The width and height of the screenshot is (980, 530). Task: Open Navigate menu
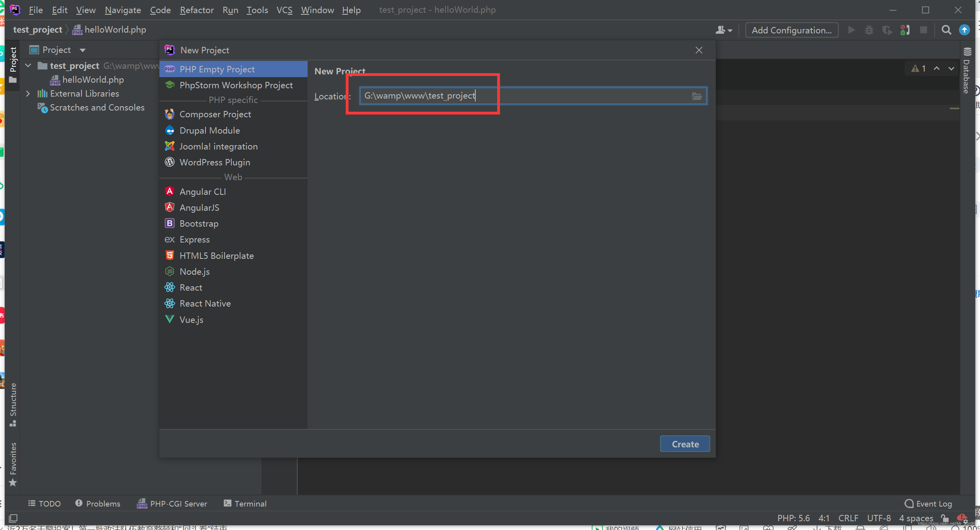(x=123, y=10)
